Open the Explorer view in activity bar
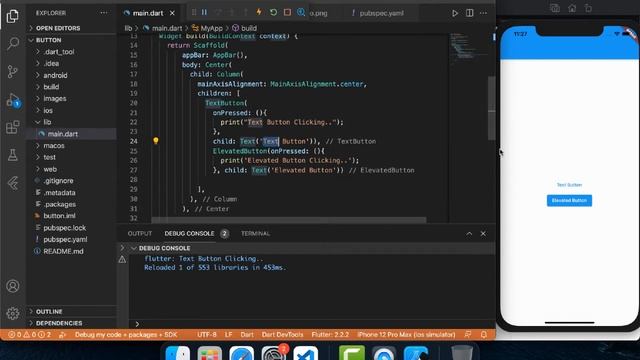This screenshot has height=360, width=640. pos(13,16)
